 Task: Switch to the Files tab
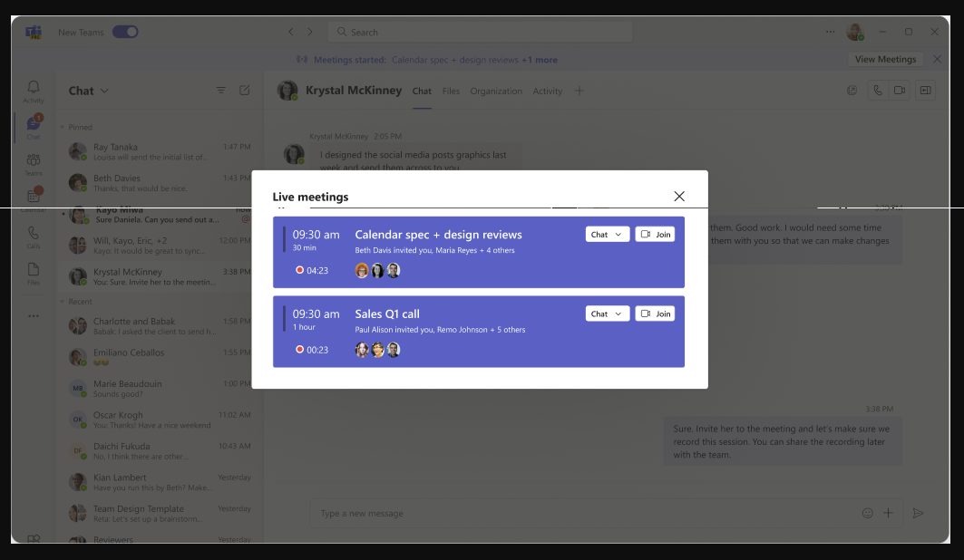click(x=451, y=92)
